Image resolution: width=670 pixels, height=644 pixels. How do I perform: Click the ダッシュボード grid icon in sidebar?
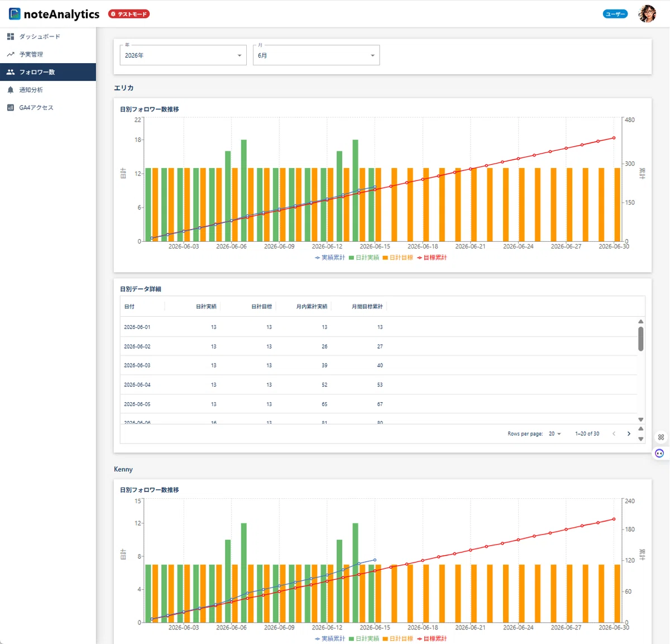coord(11,36)
